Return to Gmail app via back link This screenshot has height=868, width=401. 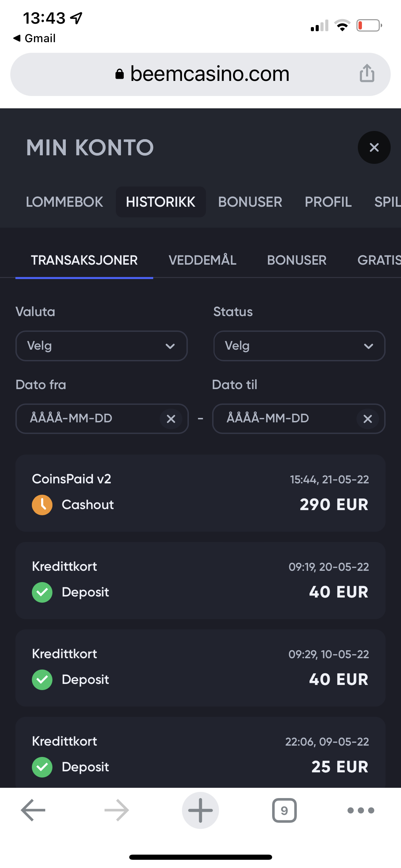(x=35, y=38)
